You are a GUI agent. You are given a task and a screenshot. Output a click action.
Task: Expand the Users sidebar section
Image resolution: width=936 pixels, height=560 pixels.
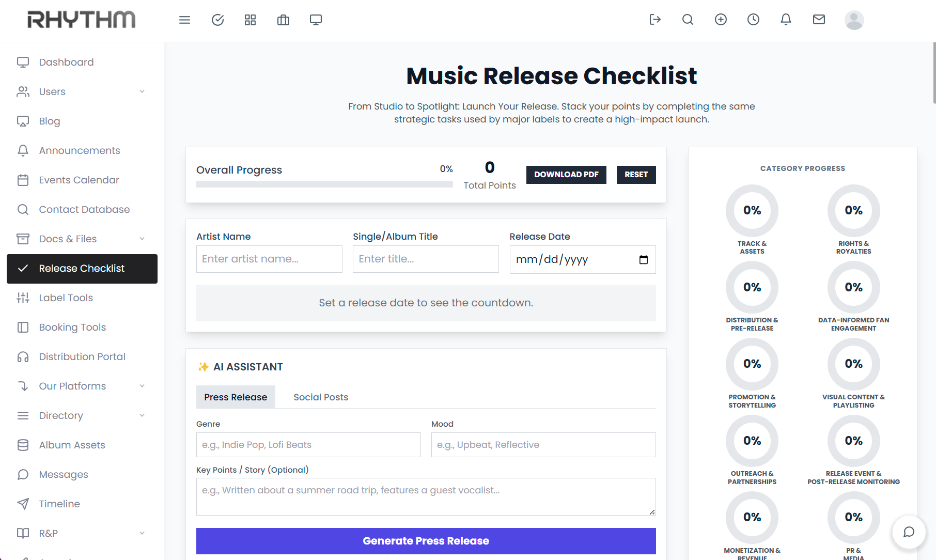pos(143,91)
